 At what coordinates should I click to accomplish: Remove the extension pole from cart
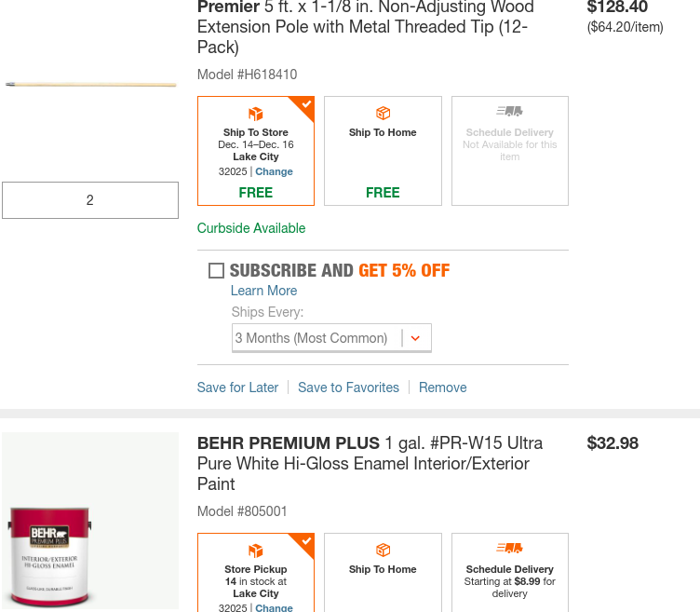coord(442,388)
